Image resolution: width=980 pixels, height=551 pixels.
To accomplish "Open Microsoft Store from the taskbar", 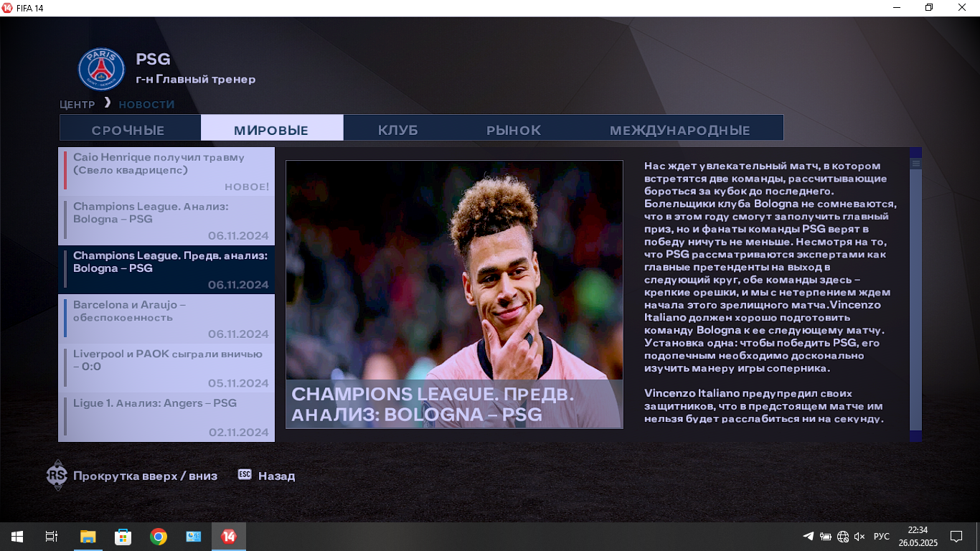I will tap(123, 537).
